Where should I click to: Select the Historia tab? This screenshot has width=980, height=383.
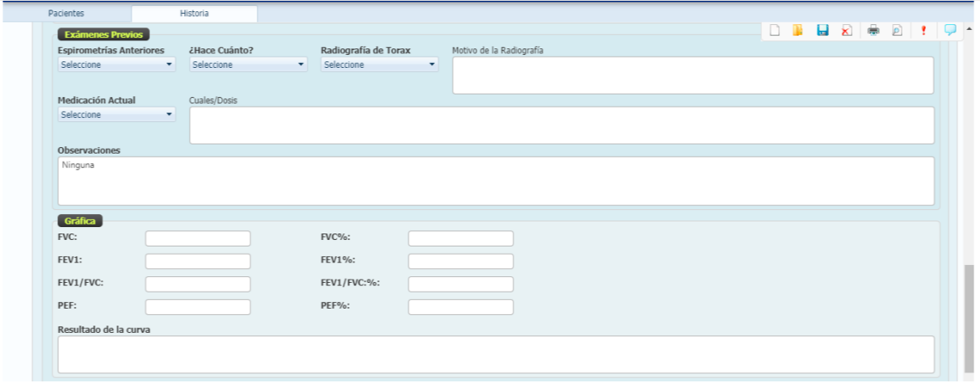tap(194, 14)
